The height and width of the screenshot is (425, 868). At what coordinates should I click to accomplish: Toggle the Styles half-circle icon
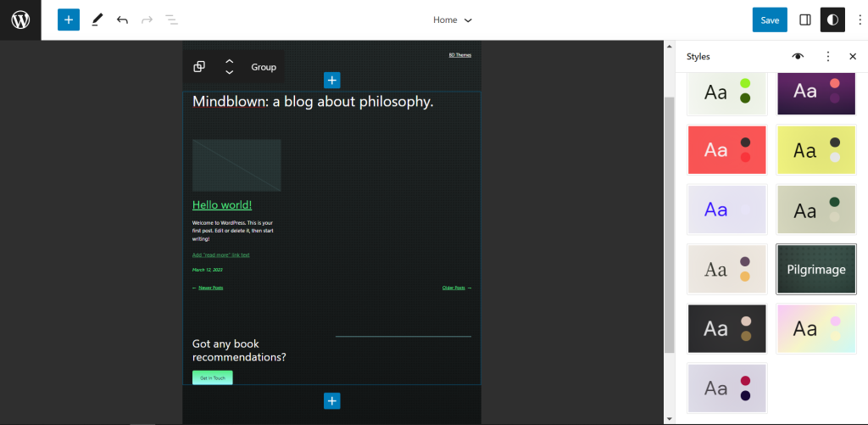coord(832,20)
